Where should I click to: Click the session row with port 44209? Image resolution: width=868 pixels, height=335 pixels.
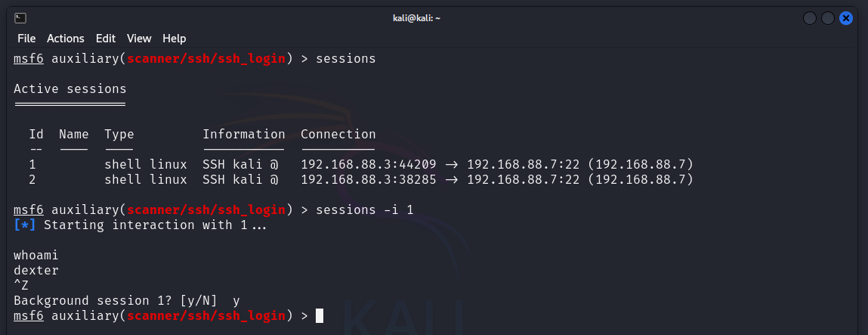[360, 164]
